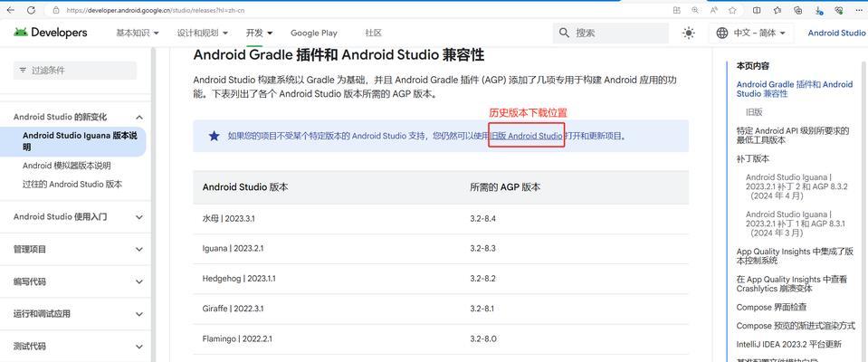Screen dimensions: 868x362
Task: Click the Android Developers logo
Action: pyautogui.click(x=51, y=33)
